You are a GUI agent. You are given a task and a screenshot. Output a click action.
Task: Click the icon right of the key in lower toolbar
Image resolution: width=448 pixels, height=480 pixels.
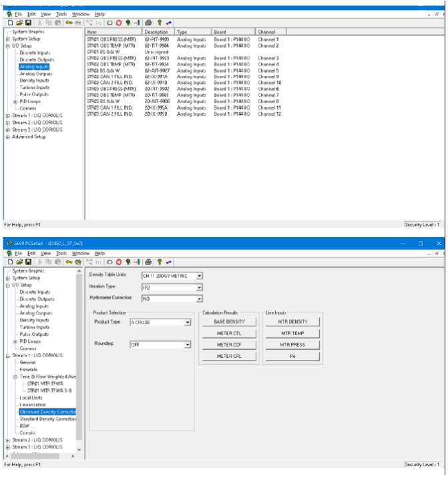coord(78,262)
